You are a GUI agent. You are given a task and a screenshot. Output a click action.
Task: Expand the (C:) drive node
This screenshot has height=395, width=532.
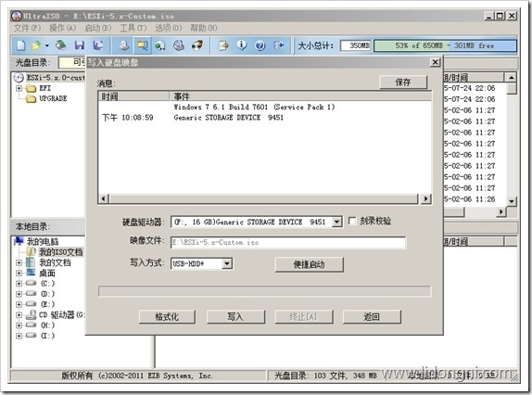point(19,284)
